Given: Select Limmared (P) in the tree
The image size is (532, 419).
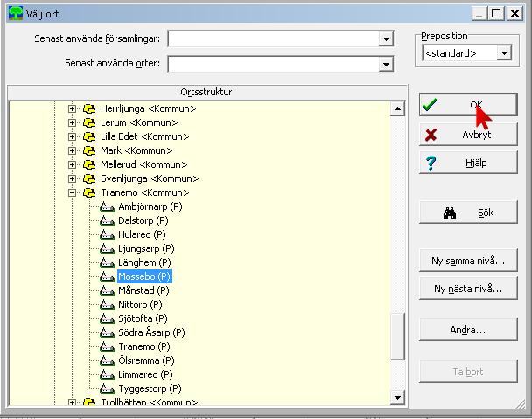Looking at the screenshot, I should pos(145,374).
